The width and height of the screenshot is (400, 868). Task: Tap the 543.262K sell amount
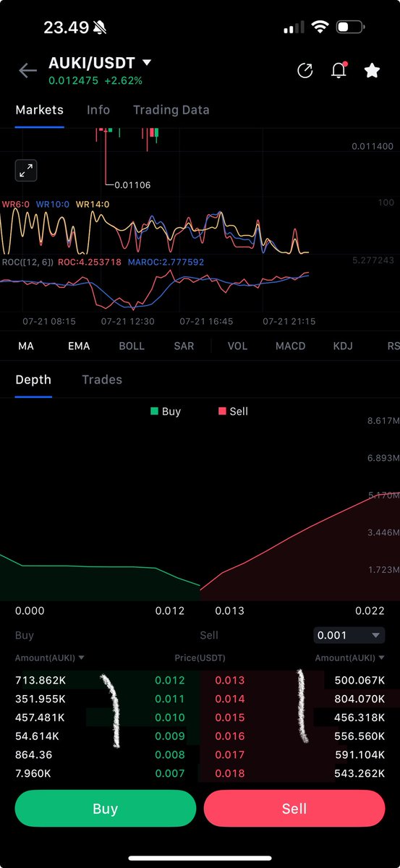pyautogui.click(x=360, y=773)
